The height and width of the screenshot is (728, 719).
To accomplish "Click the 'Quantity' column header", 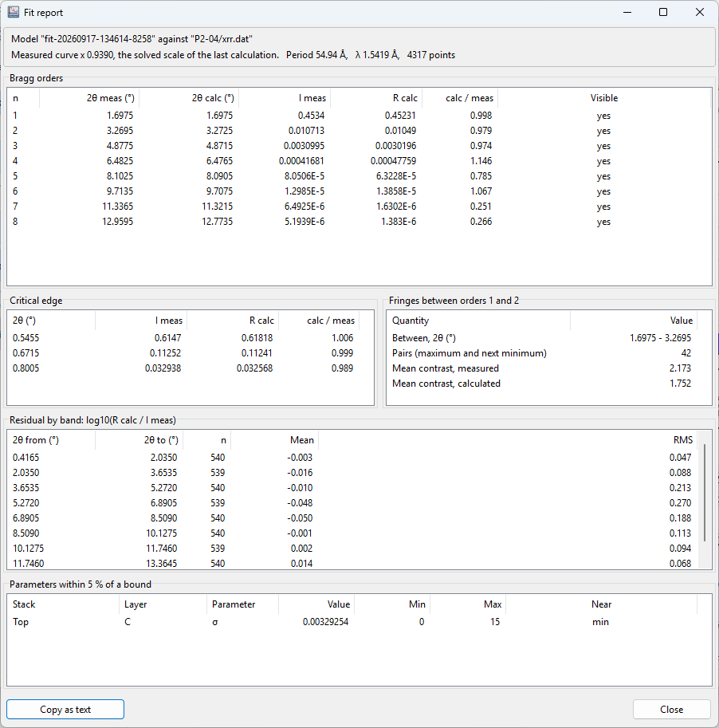I will pyautogui.click(x=411, y=321).
